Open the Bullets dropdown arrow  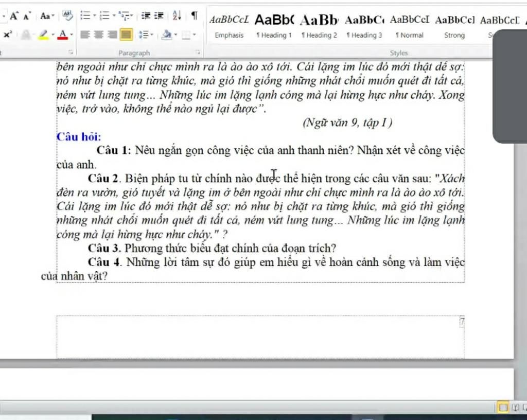pos(95,15)
